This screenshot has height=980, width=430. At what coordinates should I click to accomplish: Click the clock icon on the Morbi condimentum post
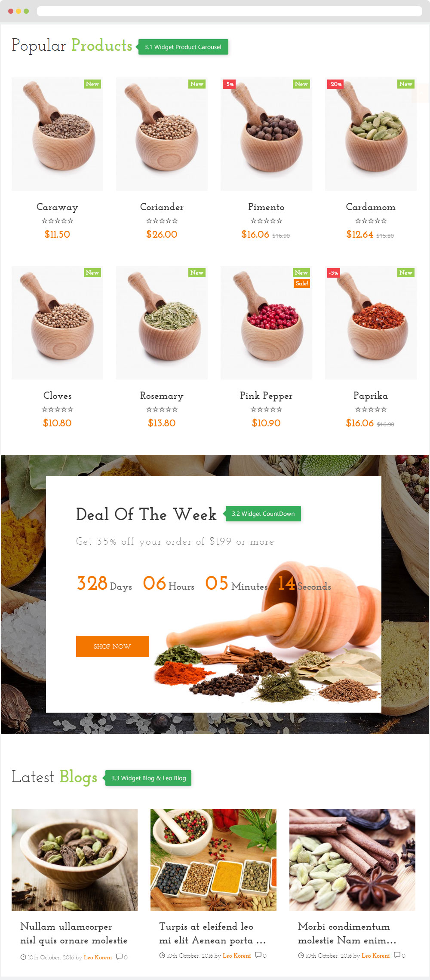[301, 955]
